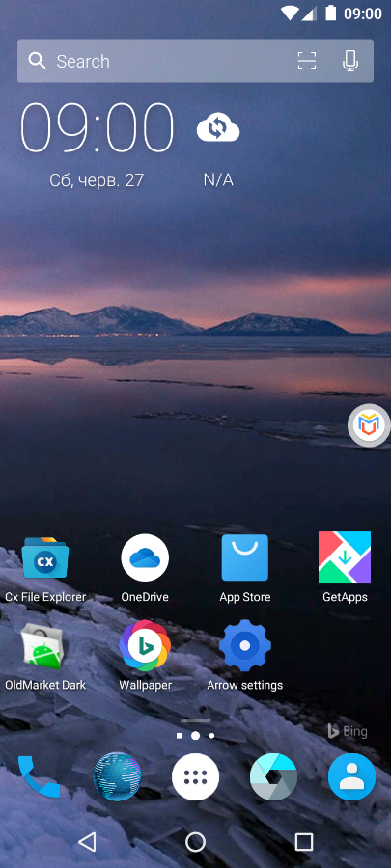The image size is (391, 868).
Task: Open the Bing Wallpaper app
Action: 145,645
